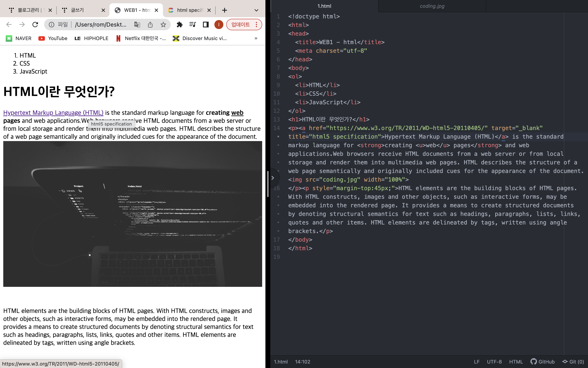
Task: Toggle the browser side panel
Action: 206,25
